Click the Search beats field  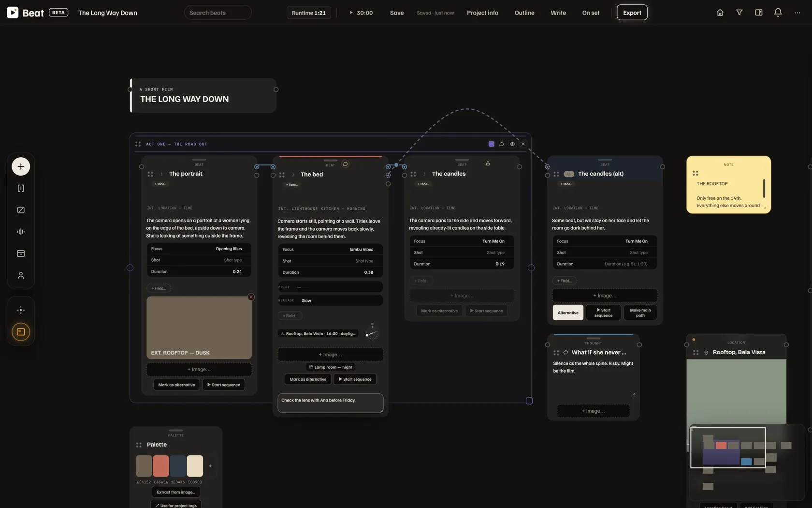click(218, 13)
